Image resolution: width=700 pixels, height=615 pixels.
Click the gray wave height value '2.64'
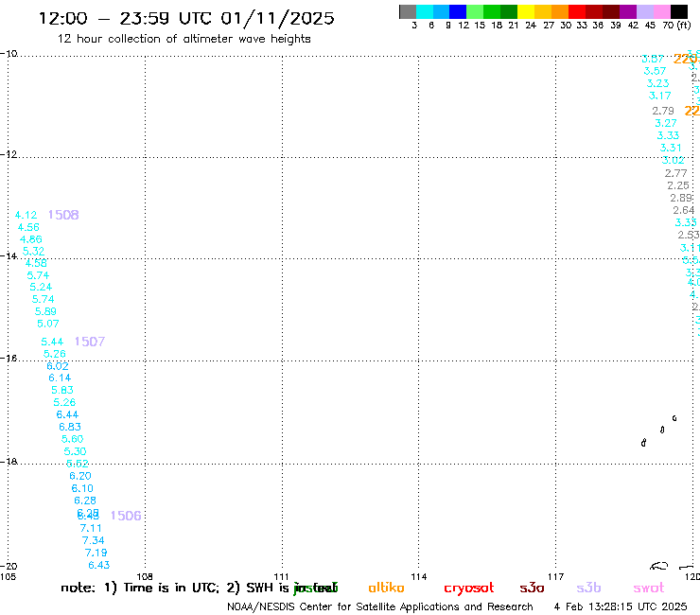[x=684, y=210]
